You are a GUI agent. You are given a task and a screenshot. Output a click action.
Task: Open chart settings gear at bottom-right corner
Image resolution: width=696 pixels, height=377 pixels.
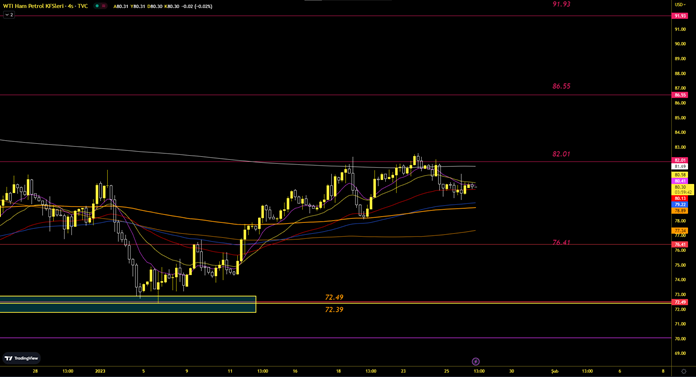pos(684,371)
